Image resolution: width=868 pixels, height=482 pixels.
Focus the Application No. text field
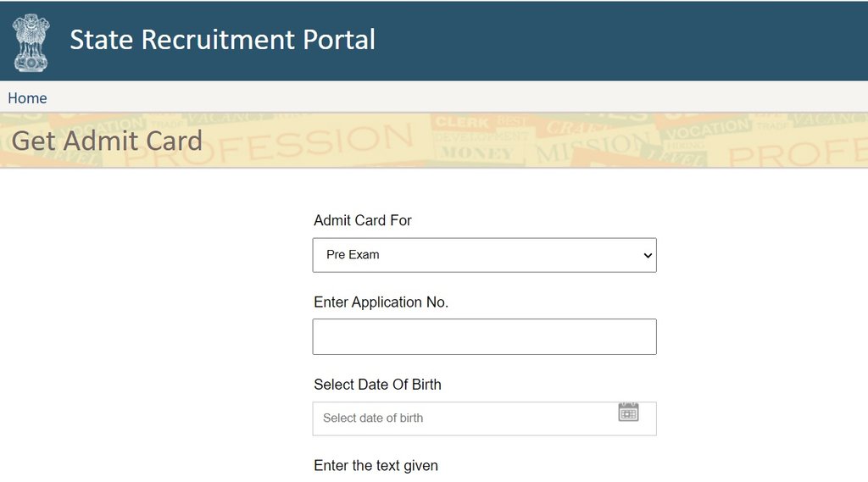coord(484,336)
